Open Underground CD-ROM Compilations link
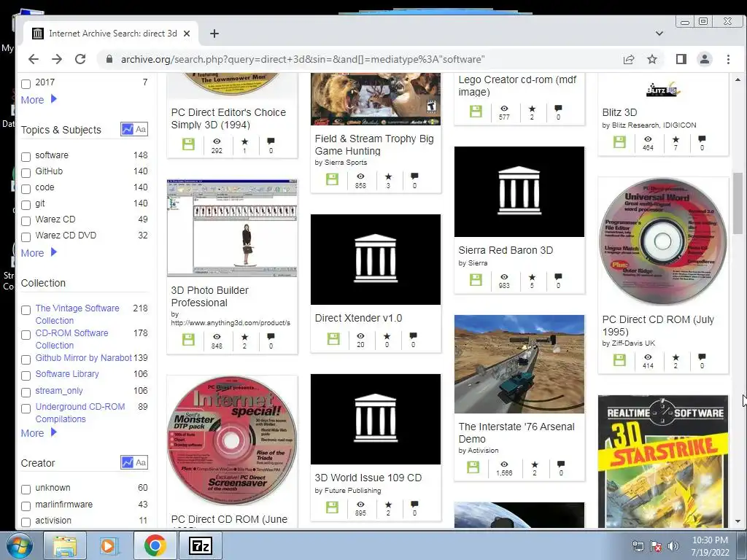Viewport: 747px width, 560px height. click(x=80, y=413)
